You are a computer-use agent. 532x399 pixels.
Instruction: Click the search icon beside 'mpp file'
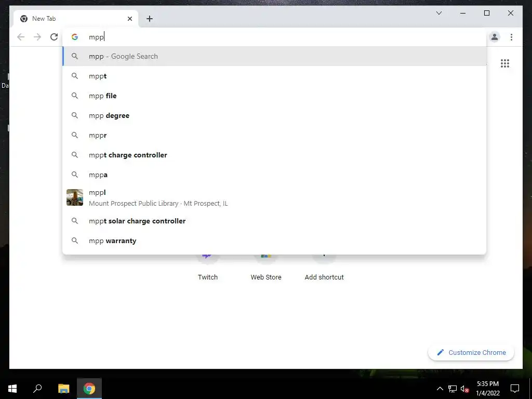click(75, 96)
